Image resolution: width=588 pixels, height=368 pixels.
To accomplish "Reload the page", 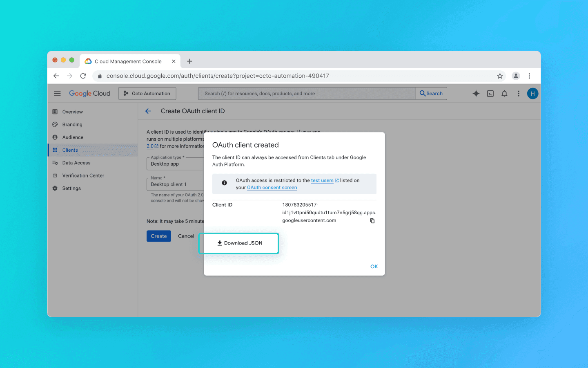I will click(83, 76).
